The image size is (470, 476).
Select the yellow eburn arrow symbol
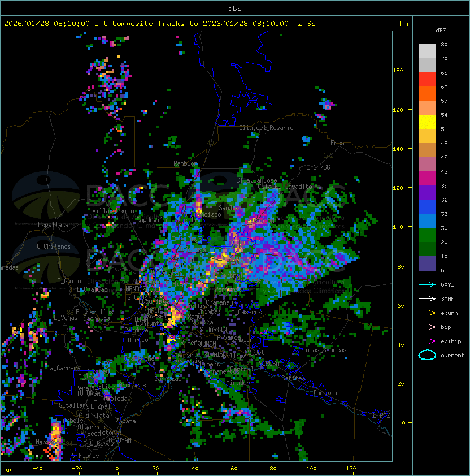click(x=427, y=313)
